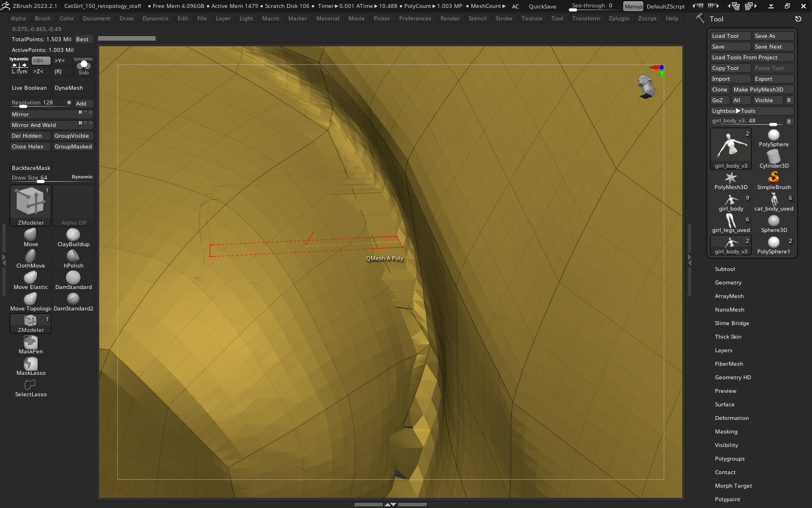Click the Cylinder3D tool thumbnail

[774, 157]
